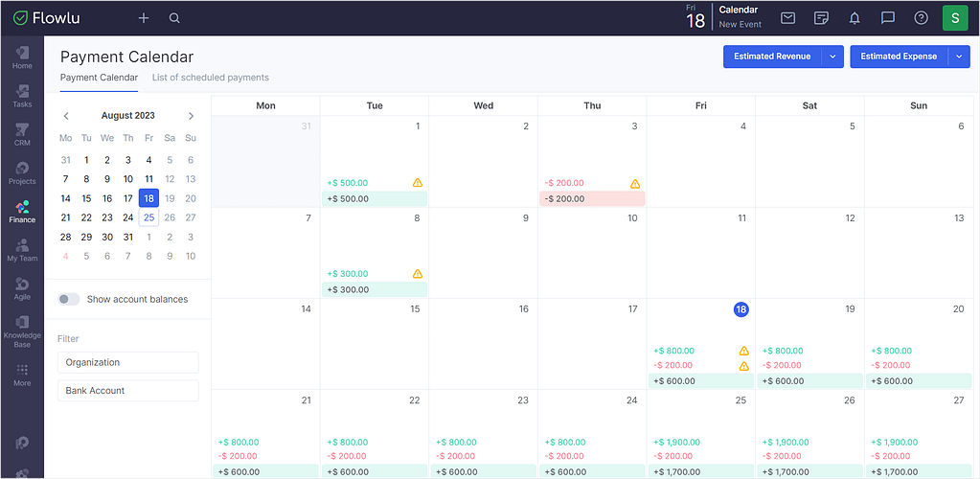This screenshot has width=980, height=479.
Task: Click the plus quick-create icon
Action: pos(144,18)
